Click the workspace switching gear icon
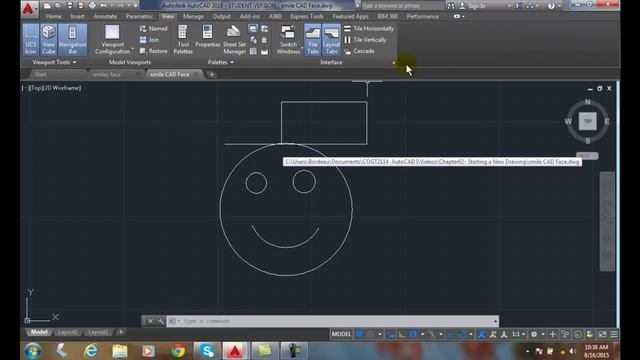This screenshot has height=360, width=640. [x=533, y=334]
